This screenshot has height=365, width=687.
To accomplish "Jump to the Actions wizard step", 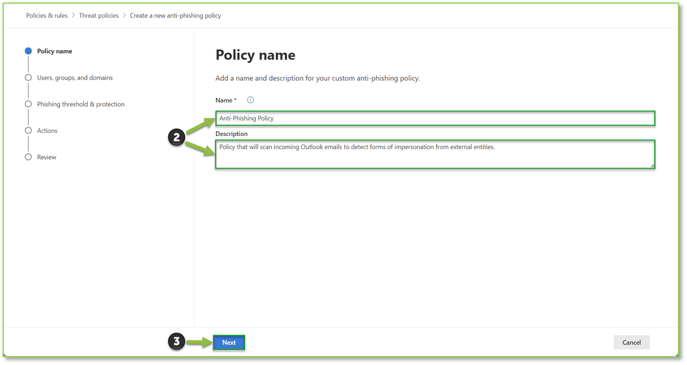I will (47, 131).
